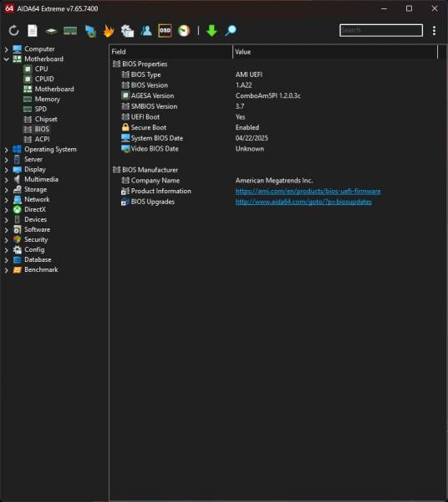448x502 pixels.
Task: Open the aida64.com biosupdates link
Action: click(303, 202)
